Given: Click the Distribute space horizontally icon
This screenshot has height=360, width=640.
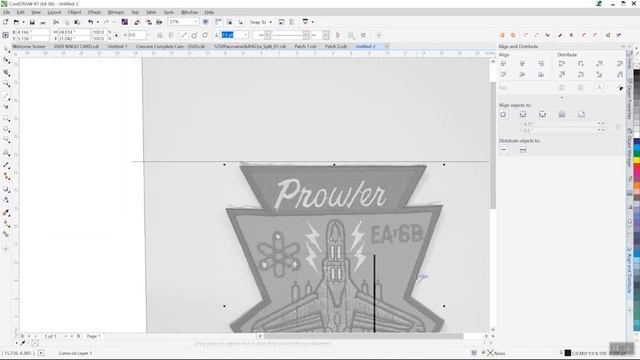Looking at the screenshot, I should pyautogui.click(x=620, y=64).
